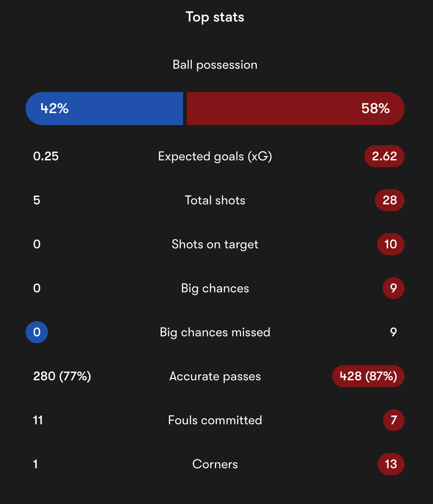Select the Shots on target label

coord(215,245)
